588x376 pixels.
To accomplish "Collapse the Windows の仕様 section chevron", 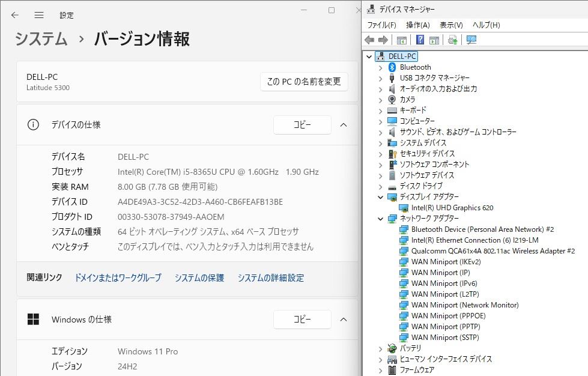I will point(344,320).
